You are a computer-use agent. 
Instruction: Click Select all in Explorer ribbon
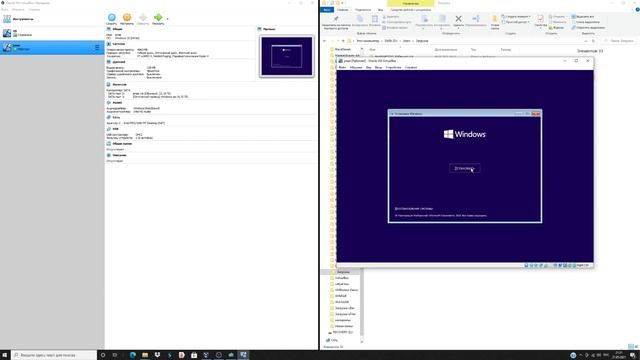coord(583,17)
